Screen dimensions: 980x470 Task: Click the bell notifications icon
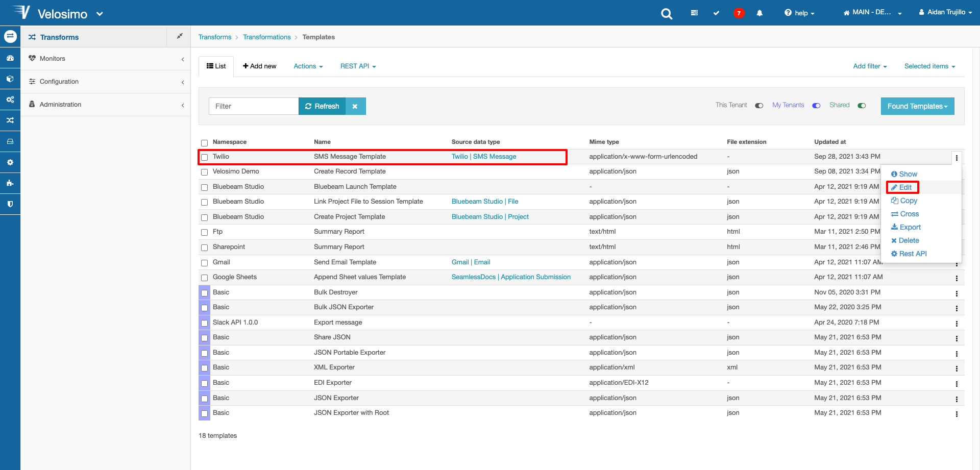tap(759, 13)
